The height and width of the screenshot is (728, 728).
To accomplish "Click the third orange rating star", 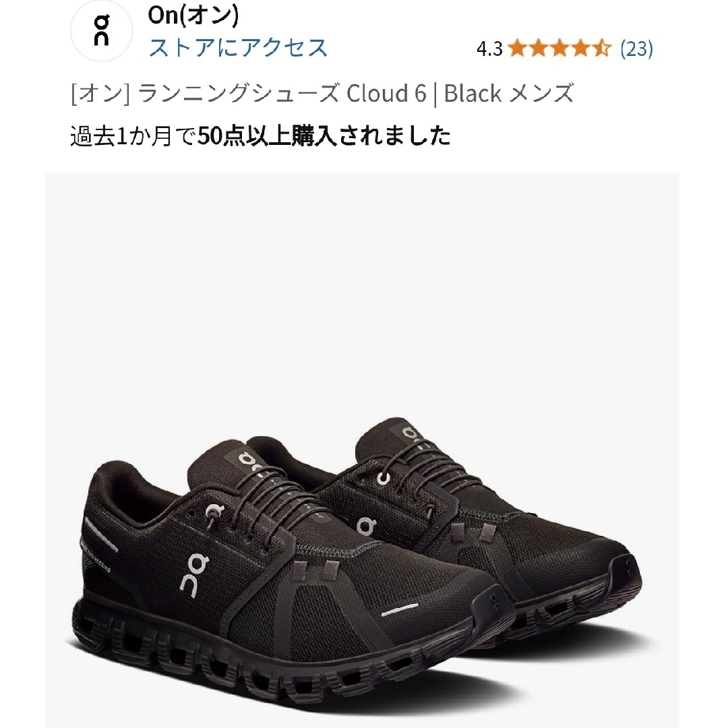I will click(x=560, y=48).
